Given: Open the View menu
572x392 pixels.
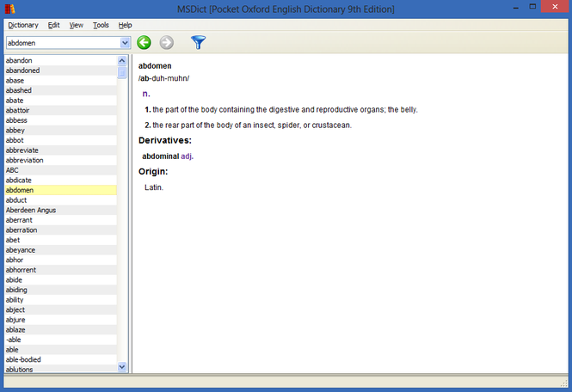Looking at the screenshot, I should click(x=77, y=25).
